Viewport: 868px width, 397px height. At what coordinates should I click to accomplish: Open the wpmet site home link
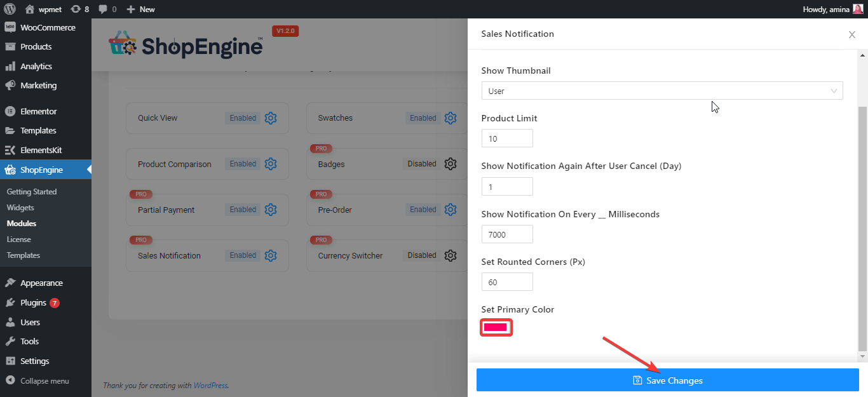(43, 9)
